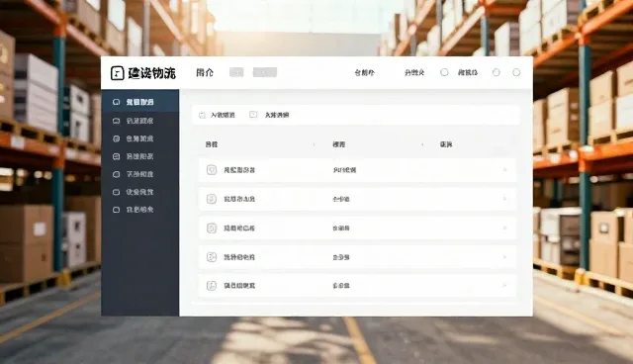This screenshot has width=633, height=364.
Task: Click the third table row's name text
Action: coord(239,228)
